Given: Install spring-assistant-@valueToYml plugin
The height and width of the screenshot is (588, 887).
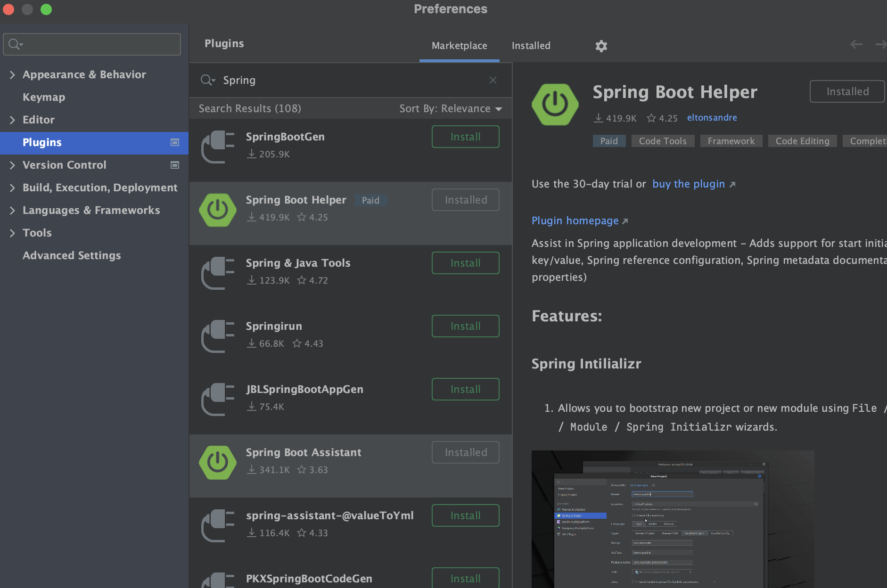Looking at the screenshot, I should coord(465,515).
